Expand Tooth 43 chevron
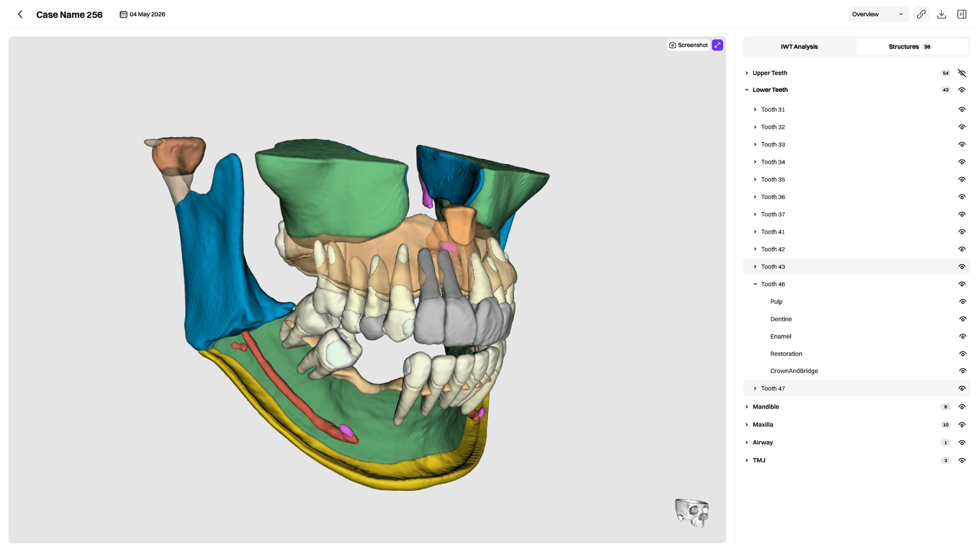Screen dimensions: 980x551 pyautogui.click(x=755, y=267)
